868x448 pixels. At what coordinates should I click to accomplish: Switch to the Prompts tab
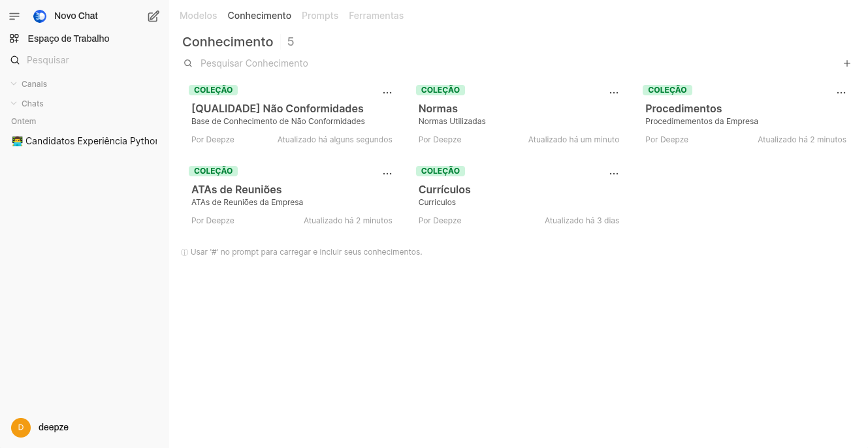320,16
